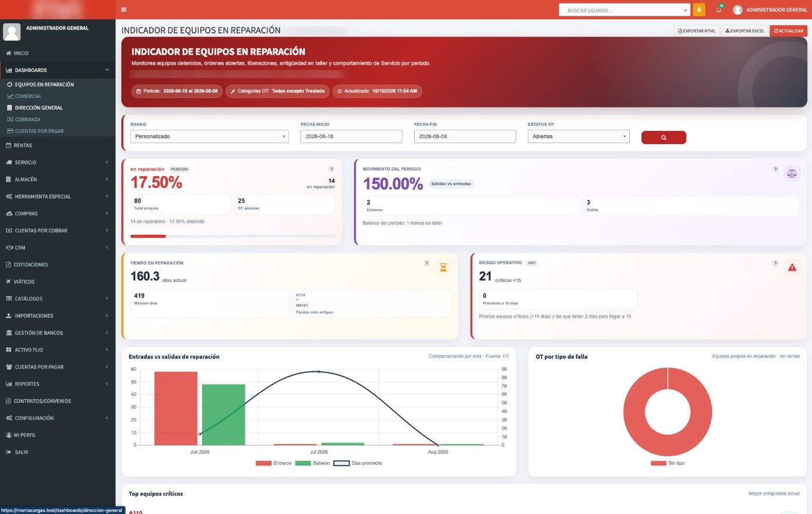Toggle 'Sin tipo' legend in donut chart

(668, 464)
